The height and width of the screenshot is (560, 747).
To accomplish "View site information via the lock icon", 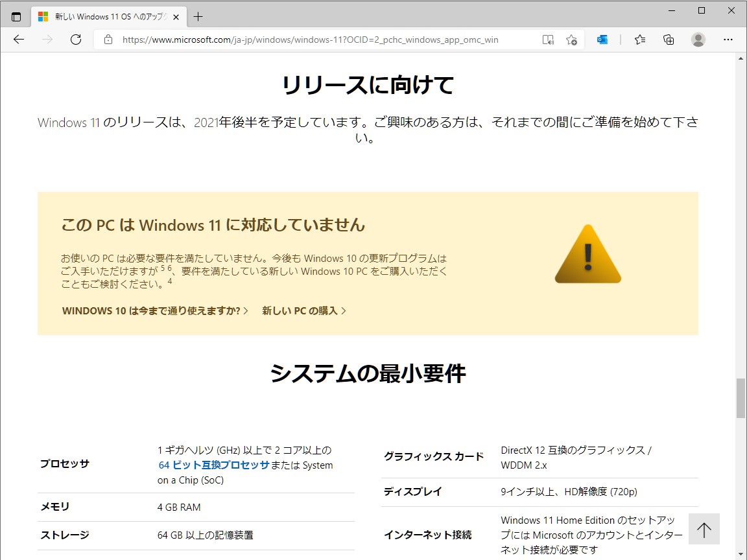I will (108, 40).
